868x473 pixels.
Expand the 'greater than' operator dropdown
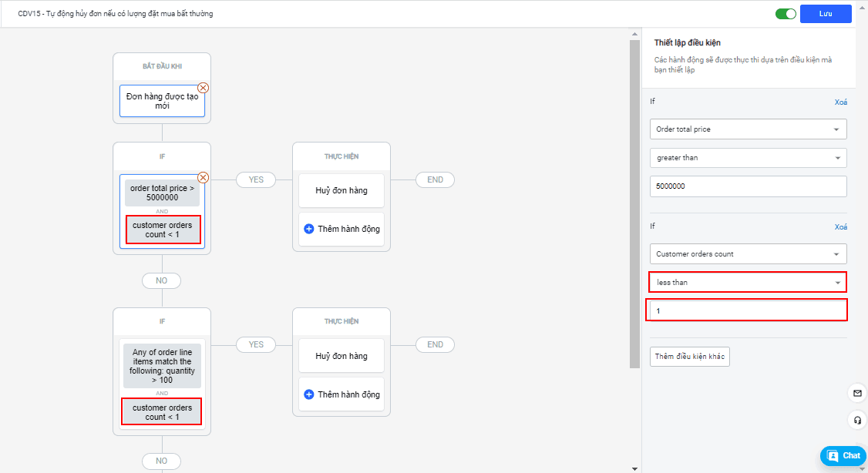[748, 158]
